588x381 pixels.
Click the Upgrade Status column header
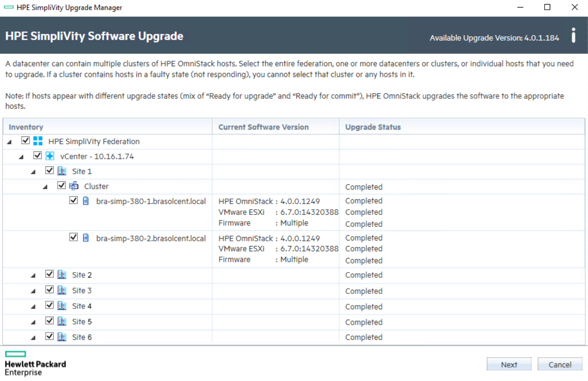coord(462,127)
